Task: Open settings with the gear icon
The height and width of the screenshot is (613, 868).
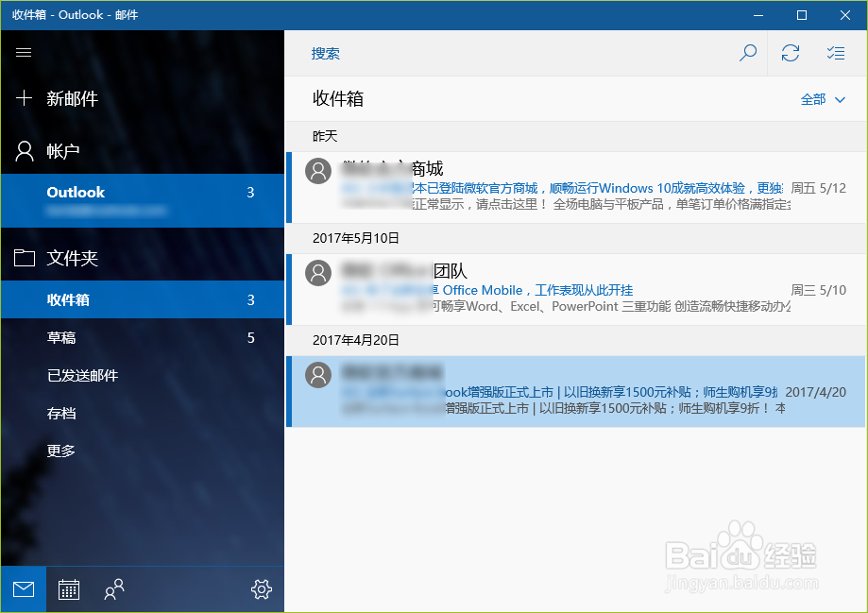Action: click(x=262, y=589)
